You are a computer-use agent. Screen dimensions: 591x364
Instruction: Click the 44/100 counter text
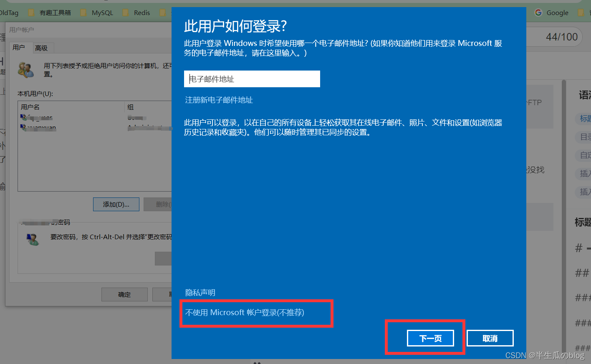pyautogui.click(x=562, y=37)
